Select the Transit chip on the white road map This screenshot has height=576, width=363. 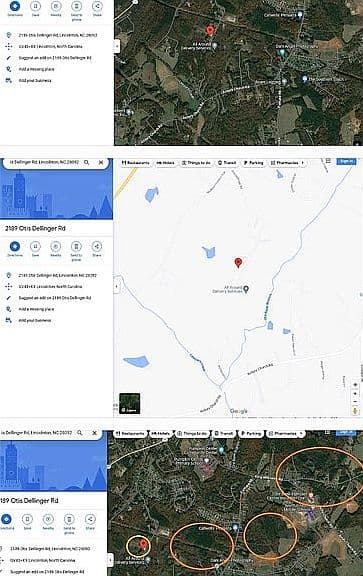tap(227, 163)
